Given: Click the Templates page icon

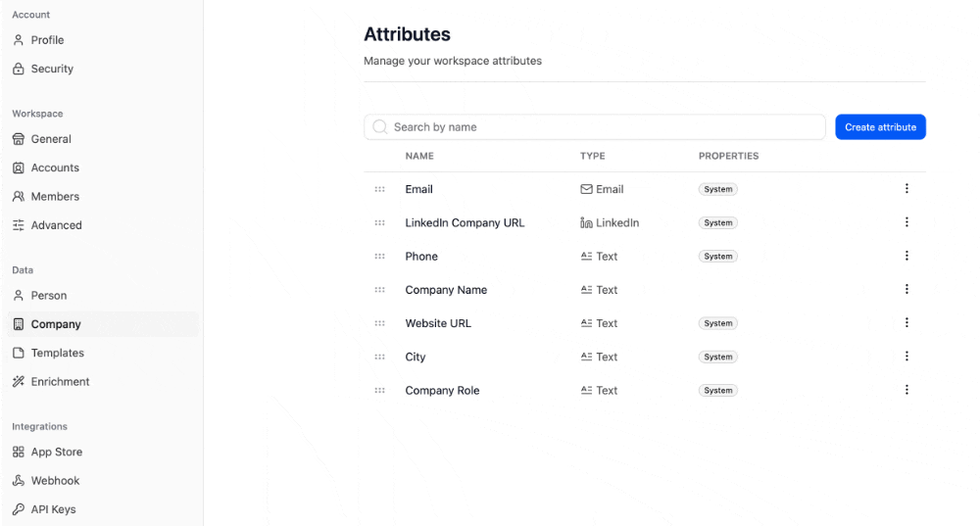Looking at the screenshot, I should click(x=18, y=353).
